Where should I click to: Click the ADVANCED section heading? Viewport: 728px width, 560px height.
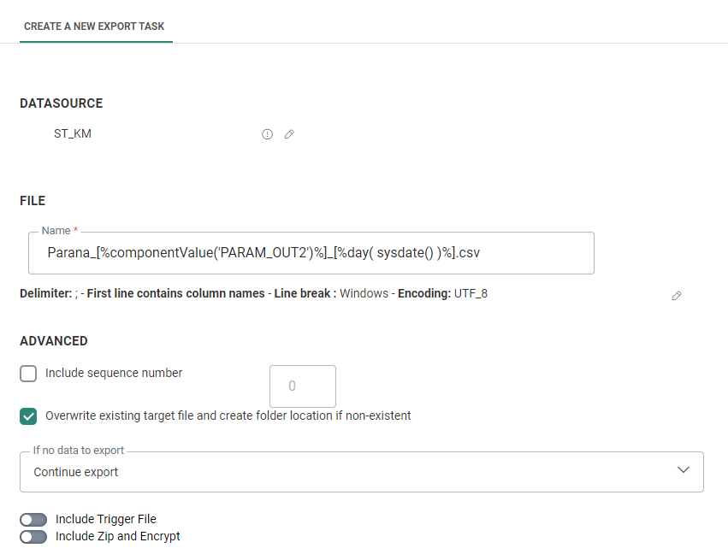click(54, 341)
